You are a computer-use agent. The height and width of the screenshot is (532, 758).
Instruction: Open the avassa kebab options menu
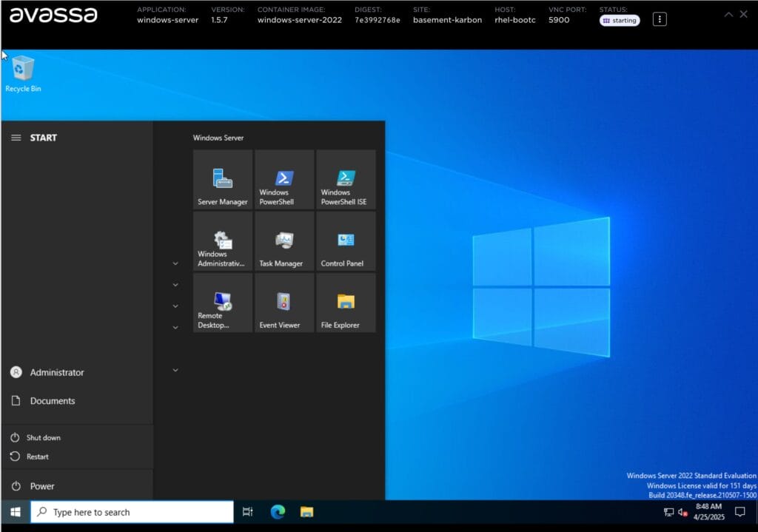[659, 17]
